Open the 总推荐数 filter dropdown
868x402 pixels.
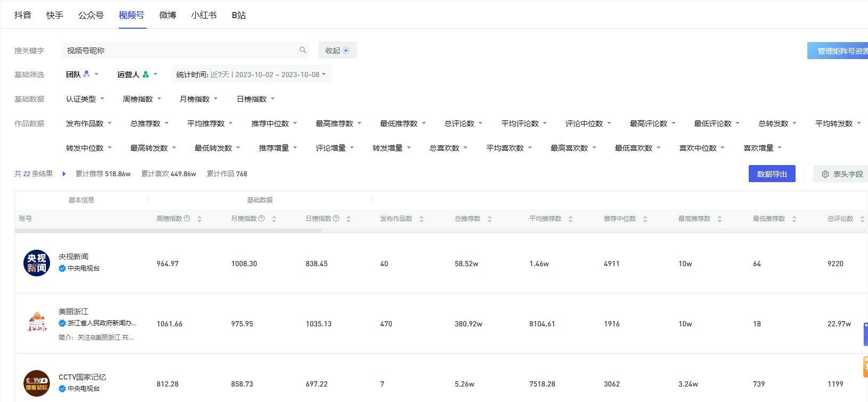pyautogui.click(x=150, y=124)
